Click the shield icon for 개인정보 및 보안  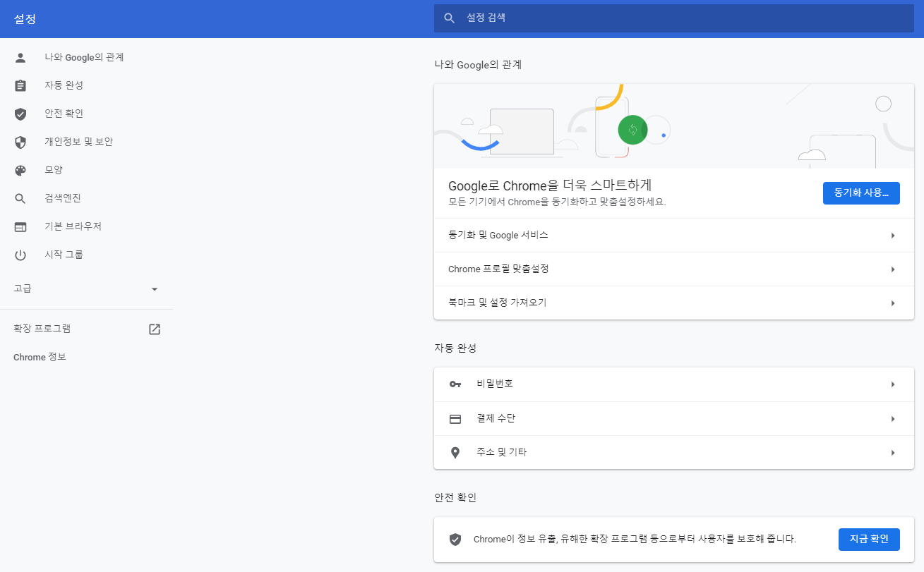pyautogui.click(x=20, y=142)
